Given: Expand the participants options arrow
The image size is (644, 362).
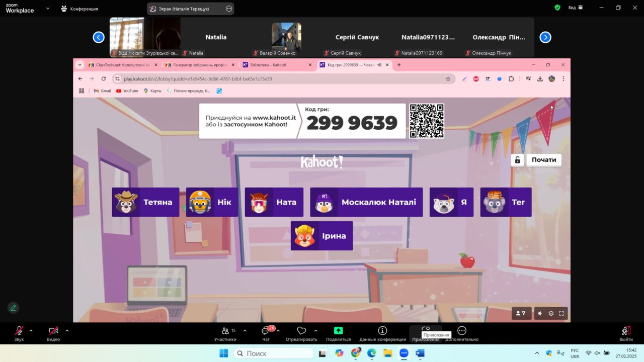Looking at the screenshot, I should point(245,331).
